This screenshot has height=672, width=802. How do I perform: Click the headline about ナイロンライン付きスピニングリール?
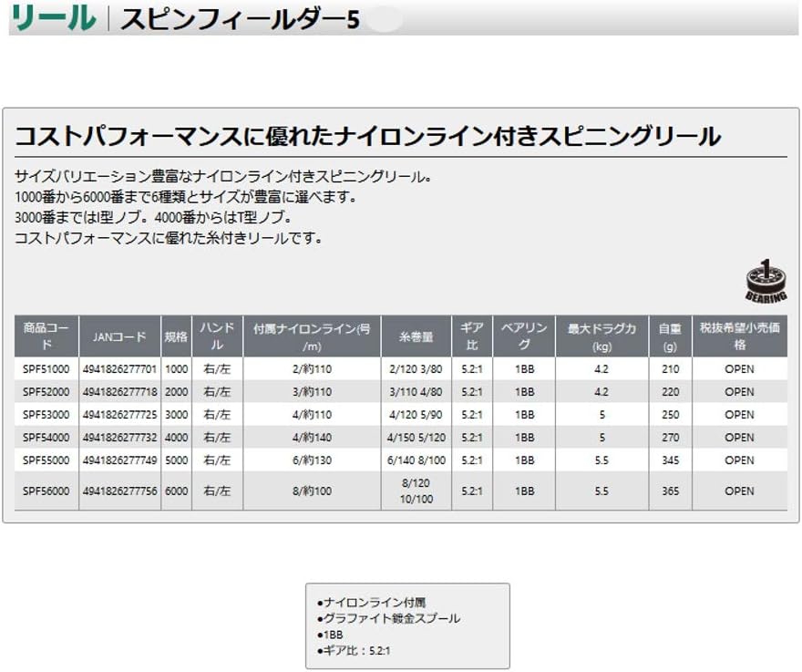[368, 137]
